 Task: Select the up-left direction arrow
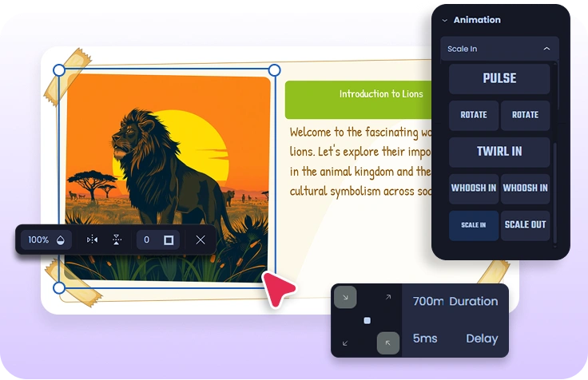pyautogui.click(x=388, y=342)
